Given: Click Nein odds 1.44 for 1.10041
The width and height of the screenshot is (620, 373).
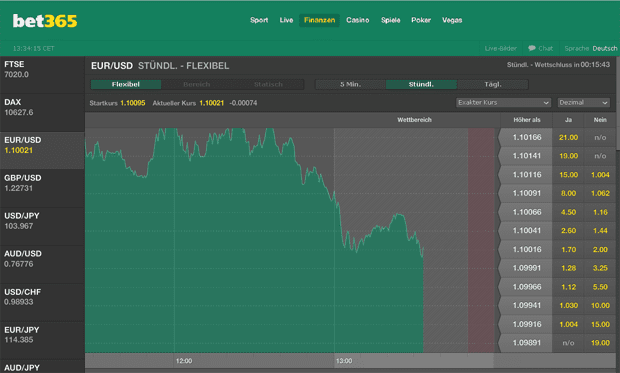Looking at the screenshot, I should click(x=600, y=231).
